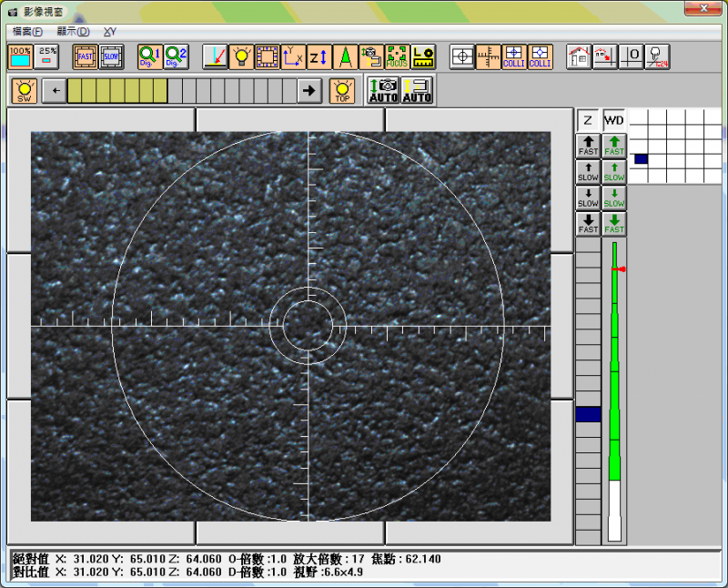Image resolution: width=728 pixels, height=588 pixels.
Task: Click the black down SLOW button
Action: tap(588, 198)
